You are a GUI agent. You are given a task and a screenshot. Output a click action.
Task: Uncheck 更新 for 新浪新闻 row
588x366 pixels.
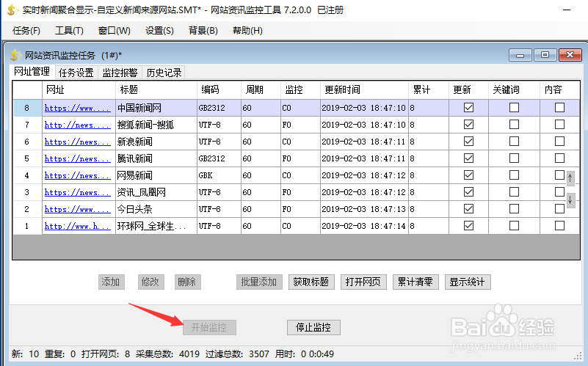468,142
